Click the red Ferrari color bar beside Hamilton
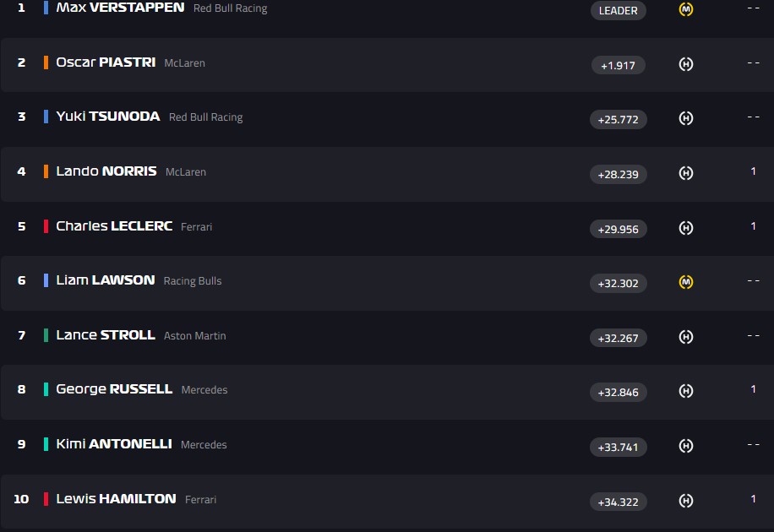Image resolution: width=774 pixels, height=532 pixels. (x=46, y=499)
